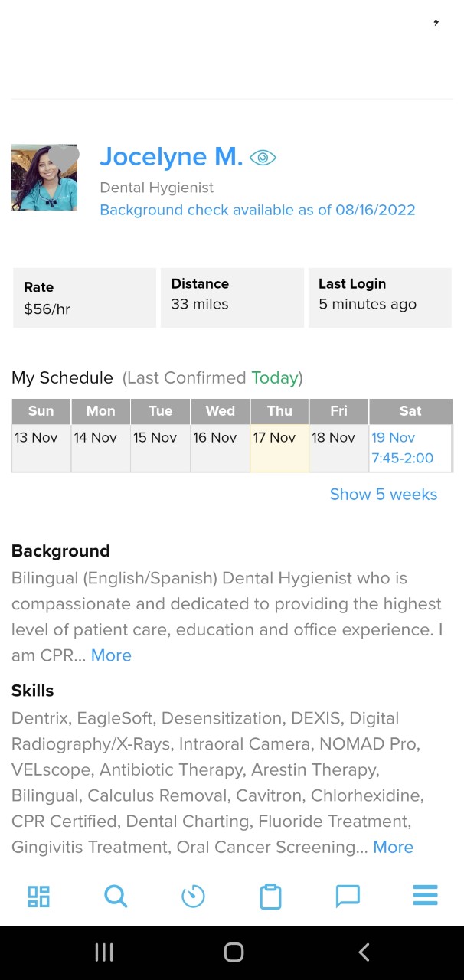Select the Sat column header
Viewport: 464px width, 980px height.
pos(410,411)
